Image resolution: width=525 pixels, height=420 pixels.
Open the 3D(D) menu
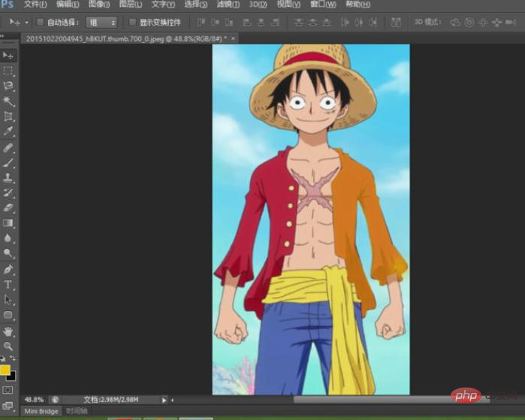click(x=258, y=5)
